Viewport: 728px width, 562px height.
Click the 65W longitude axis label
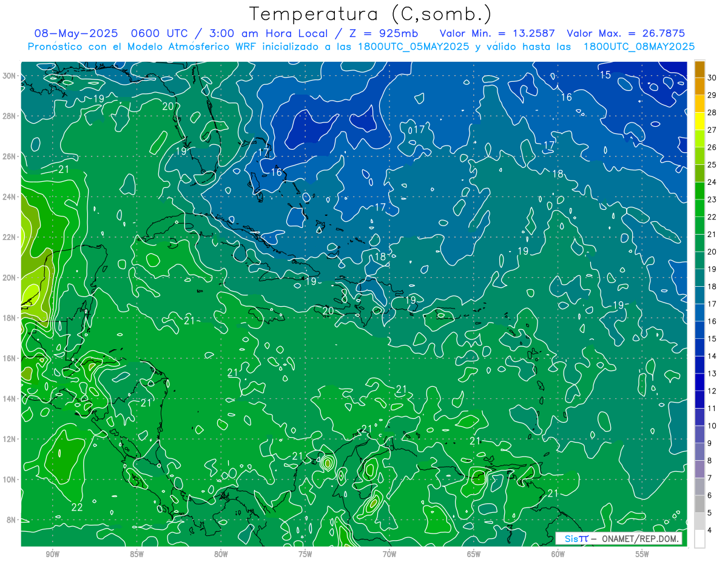click(x=474, y=554)
